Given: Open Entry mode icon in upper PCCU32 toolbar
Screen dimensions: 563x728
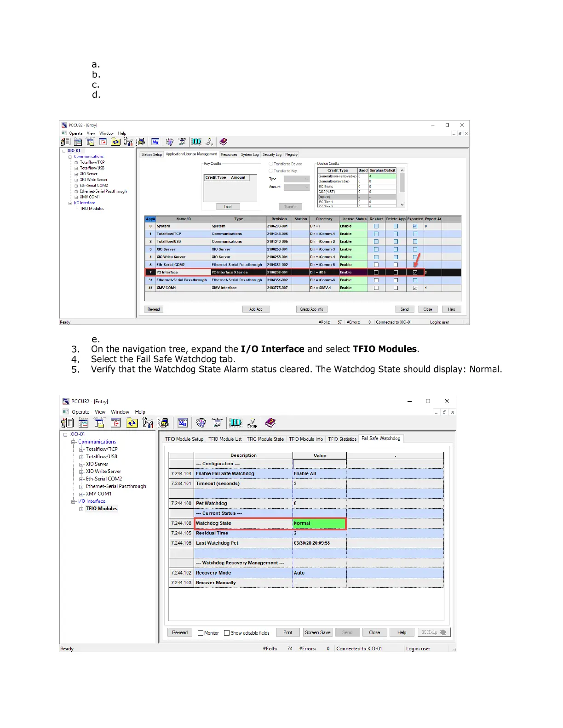Looking at the screenshot, I should (78, 142).
